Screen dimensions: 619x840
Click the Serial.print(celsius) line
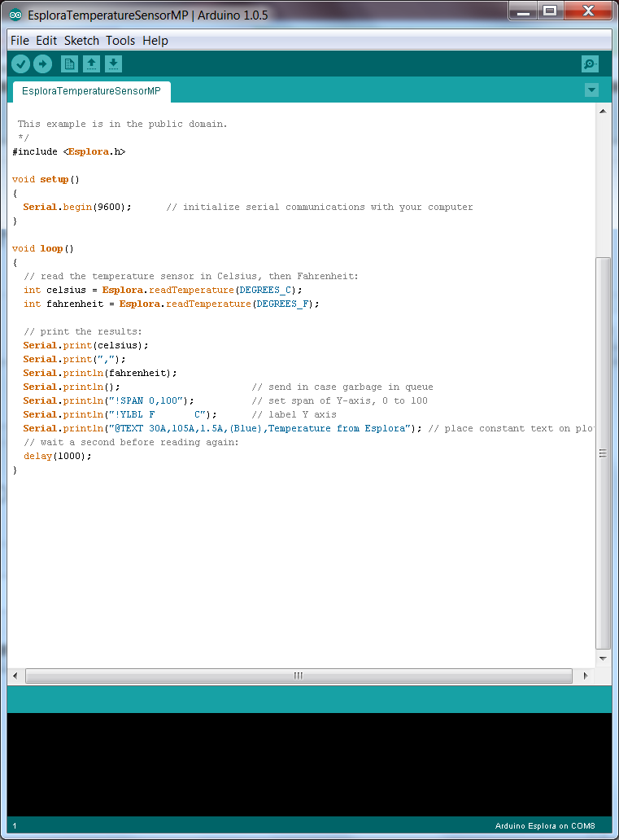click(85, 346)
